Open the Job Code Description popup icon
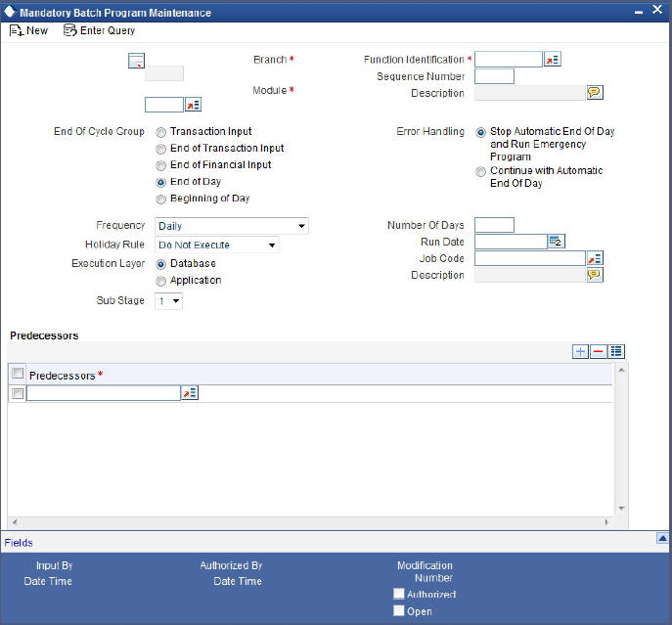 (x=595, y=275)
